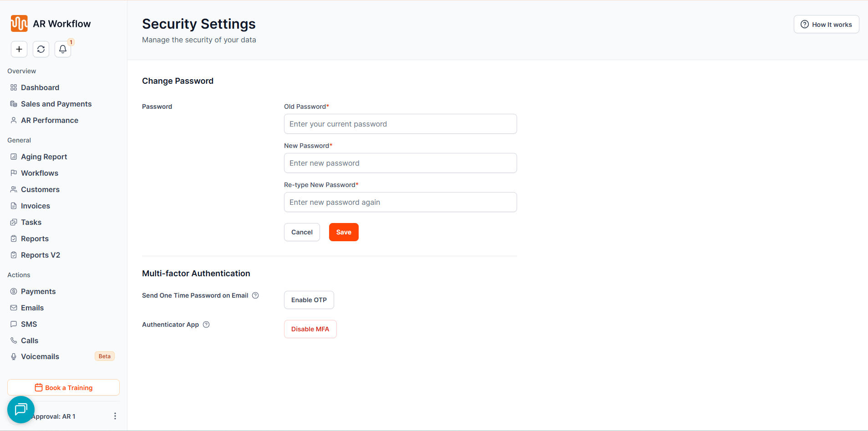Open the How It works help
868x431 pixels.
tap(826, 25)
